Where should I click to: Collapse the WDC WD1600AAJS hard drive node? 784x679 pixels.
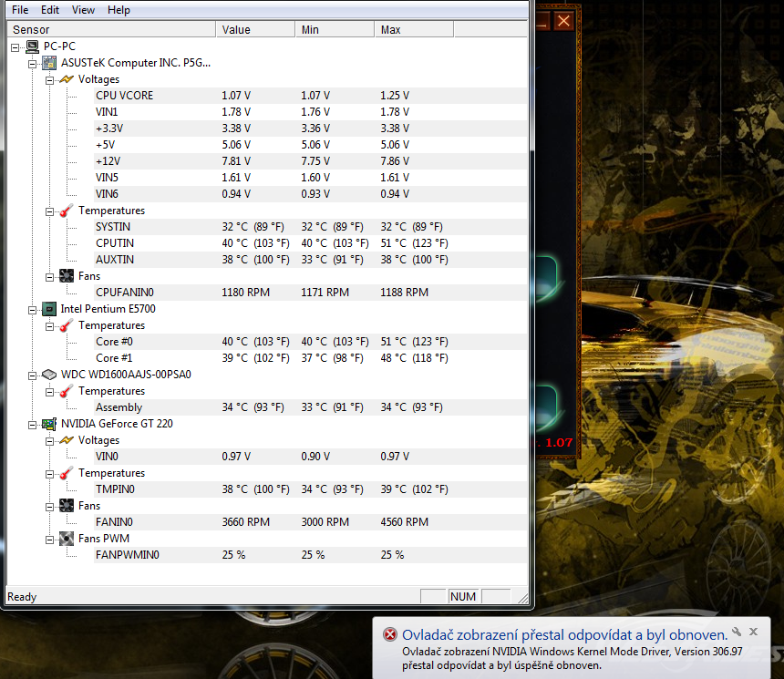(33, 376)
